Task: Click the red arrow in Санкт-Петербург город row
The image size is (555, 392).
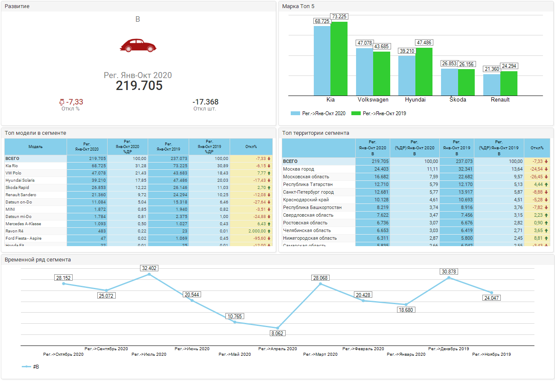Action: click(x=546, y=192)
